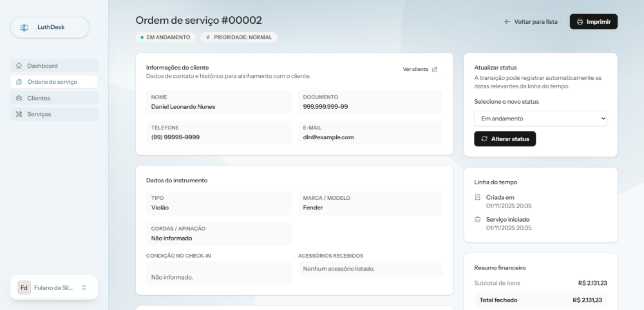Click the name Daniel Leonardo Nunes
This screenshot has width=644, height=310.
[183, 107]
